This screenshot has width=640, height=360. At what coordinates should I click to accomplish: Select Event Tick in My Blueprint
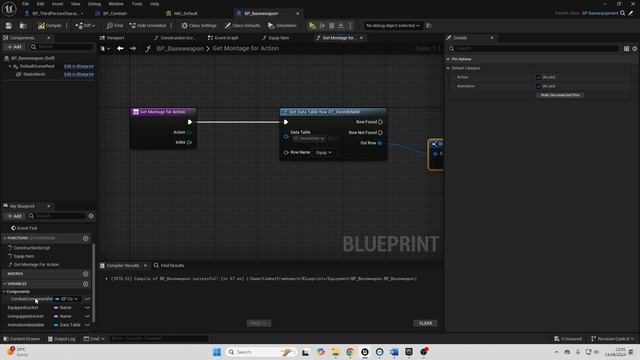(24, 228)
